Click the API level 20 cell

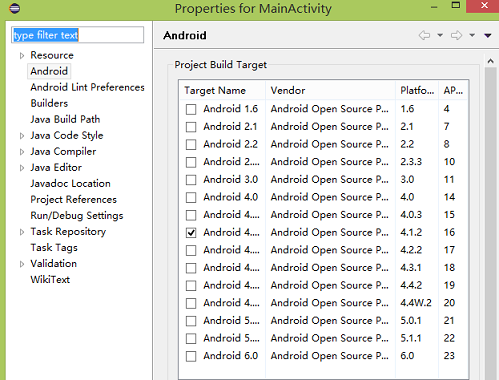449,303
